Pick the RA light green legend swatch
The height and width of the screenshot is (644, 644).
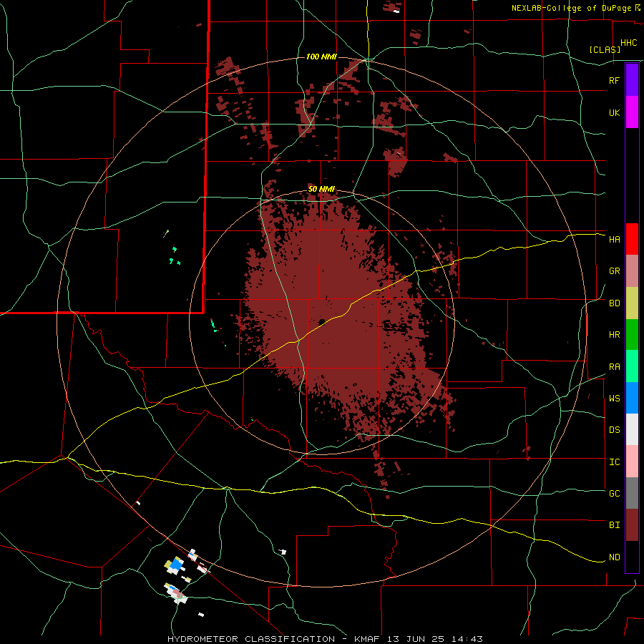tap(632, 366)
